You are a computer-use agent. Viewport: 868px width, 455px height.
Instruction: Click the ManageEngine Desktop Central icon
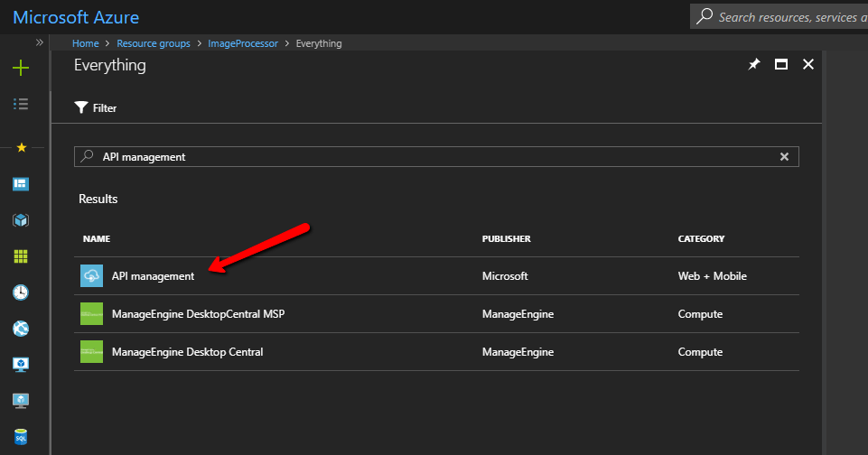(x=91, y=351)
